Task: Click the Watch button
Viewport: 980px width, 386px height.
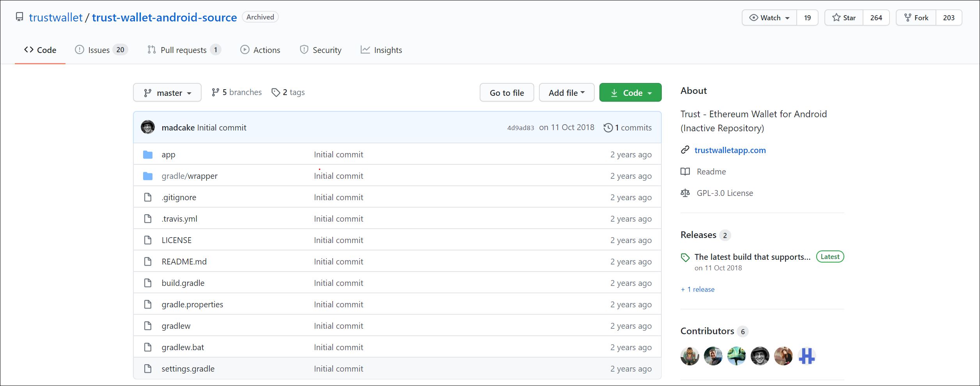Action: [769, 18]
